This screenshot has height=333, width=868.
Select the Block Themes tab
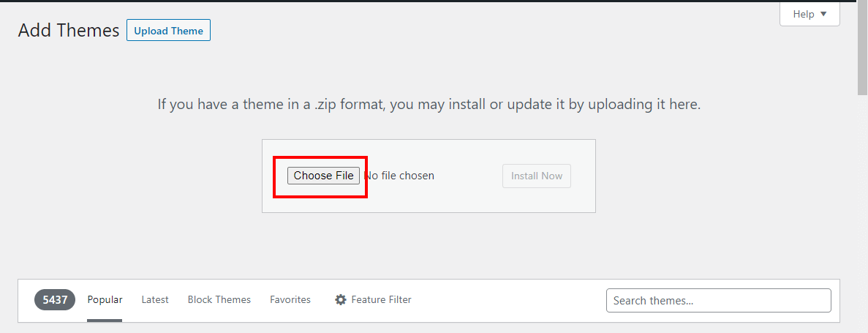click(219, 300)
